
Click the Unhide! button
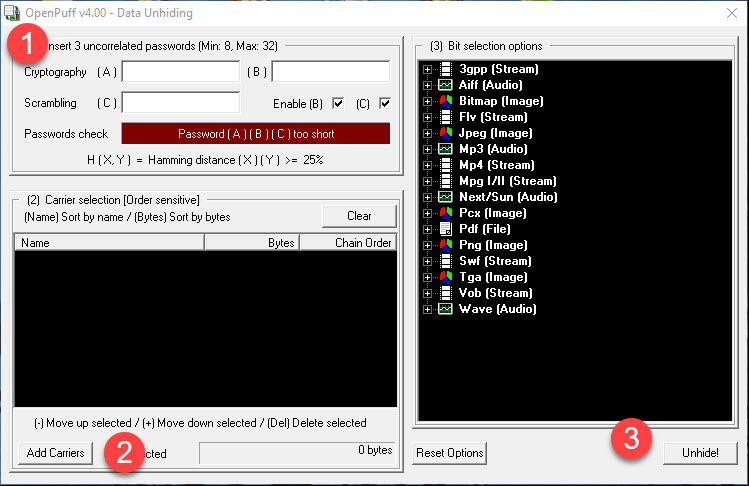pos(700,453)
